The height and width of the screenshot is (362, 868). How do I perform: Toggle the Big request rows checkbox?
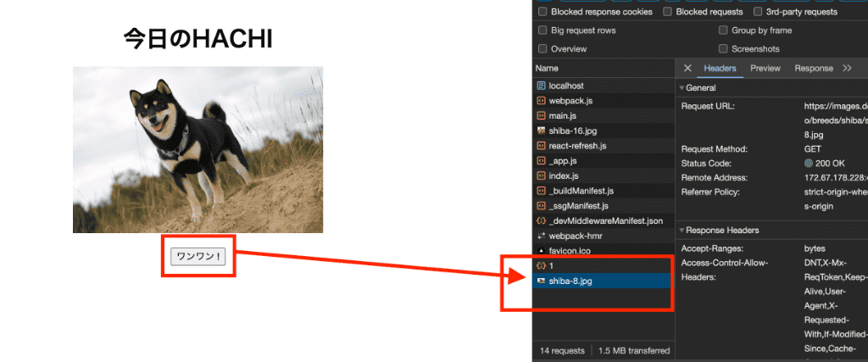click(x=542, y=31)
